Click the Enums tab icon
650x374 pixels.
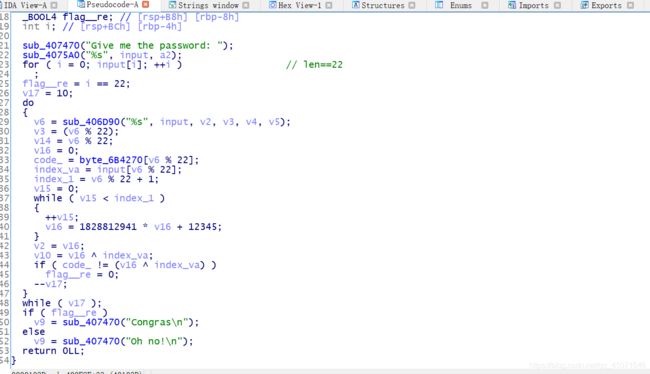tap(439, 5)
